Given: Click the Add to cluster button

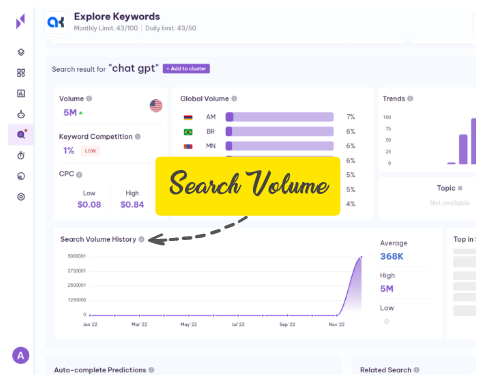Looking at the screenshot, I should tap(186, 69).
